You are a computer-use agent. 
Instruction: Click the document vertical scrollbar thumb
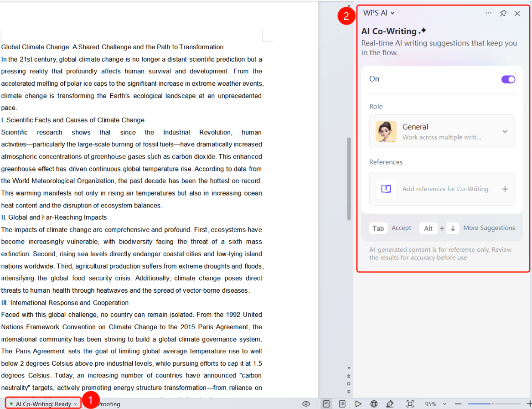(x=349, y=179)
